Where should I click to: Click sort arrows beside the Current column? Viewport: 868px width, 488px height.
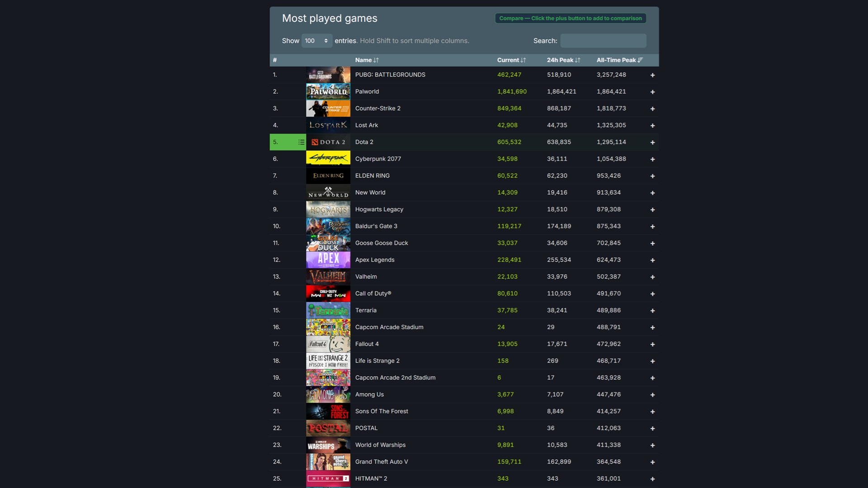(523, 60)
